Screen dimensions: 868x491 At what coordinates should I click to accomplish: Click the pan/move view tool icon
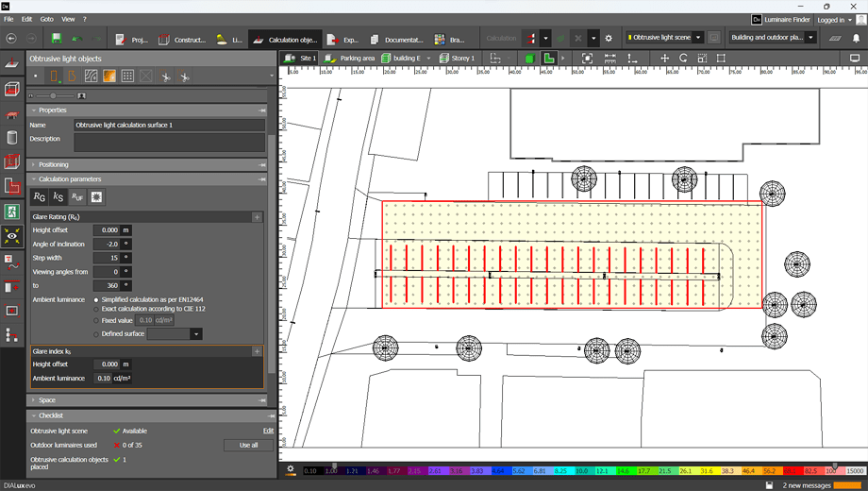click(x=664, y=59)
